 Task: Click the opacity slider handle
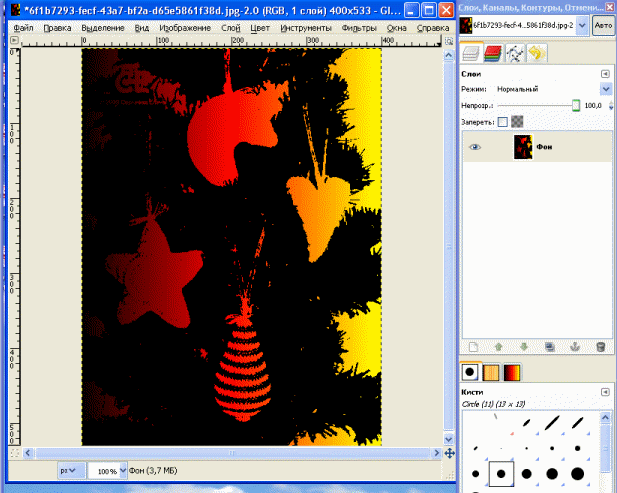tap(576, 105)
